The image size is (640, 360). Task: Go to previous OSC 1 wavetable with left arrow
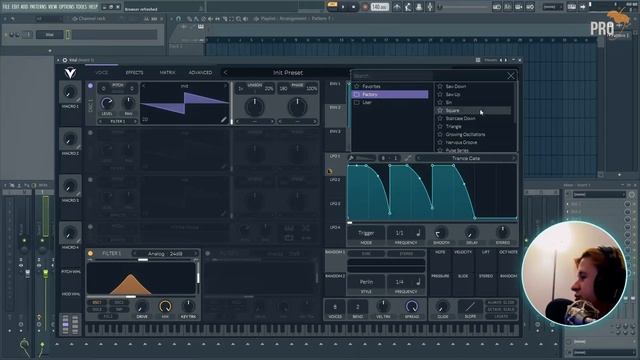[x=143, y=86]
